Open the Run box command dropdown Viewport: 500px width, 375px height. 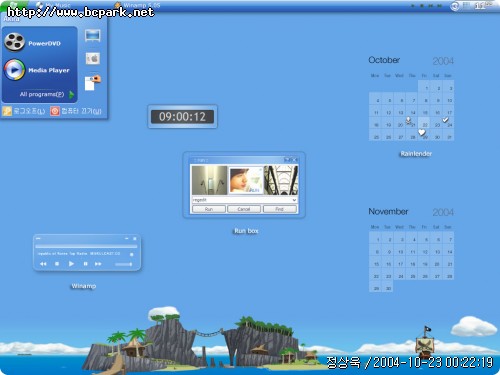pos(294,200)
